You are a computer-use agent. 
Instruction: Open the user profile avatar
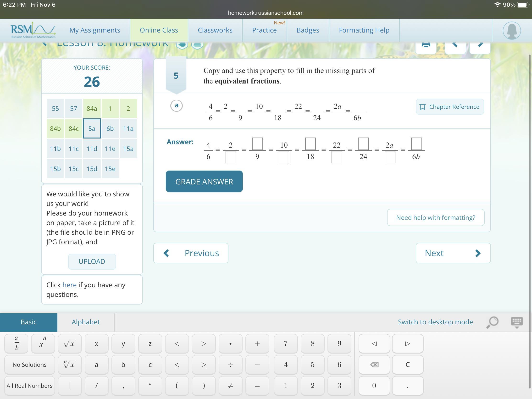(x=512, y=31)
